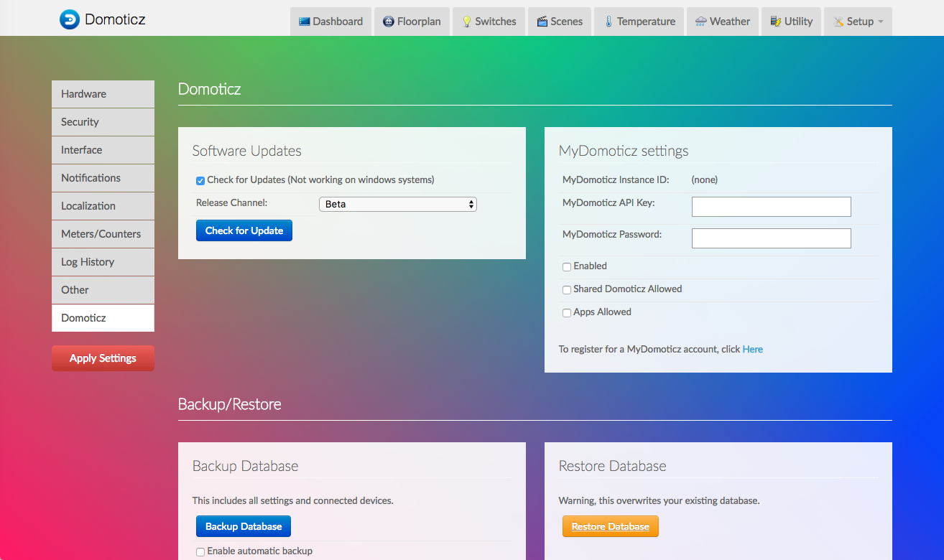944x560 pixels.
Task: Select Domoticz sidebar entry
Action: coord(103,318)
